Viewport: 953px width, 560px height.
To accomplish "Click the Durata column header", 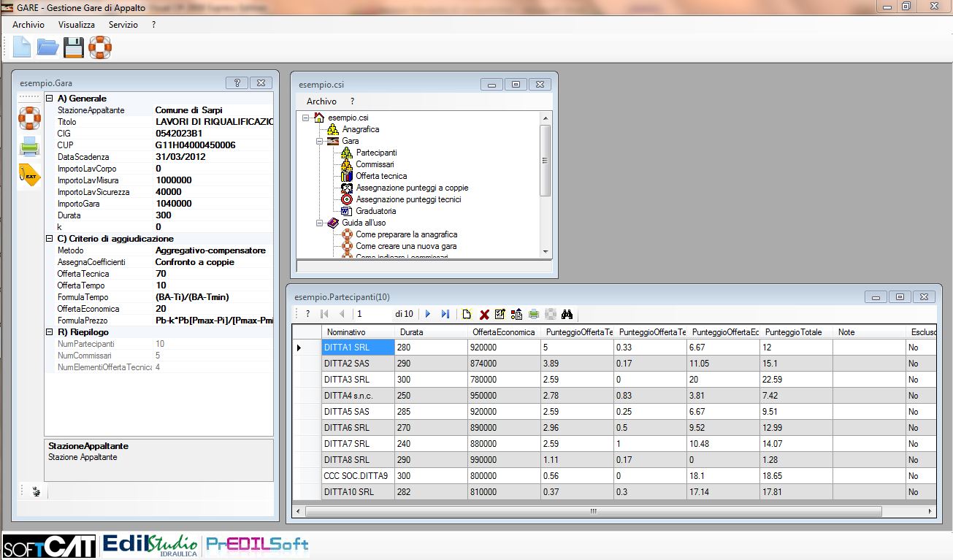I will 431,332.
